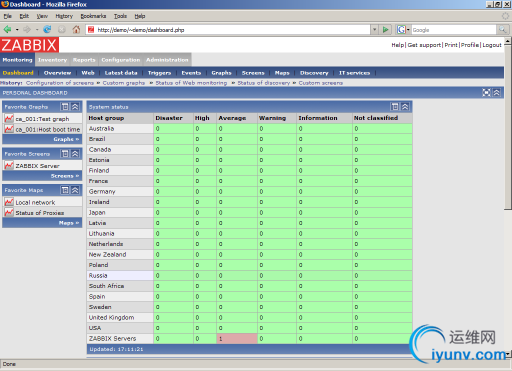512x371 pixels.
Task: Open the Tools menu
Action: 120,16
